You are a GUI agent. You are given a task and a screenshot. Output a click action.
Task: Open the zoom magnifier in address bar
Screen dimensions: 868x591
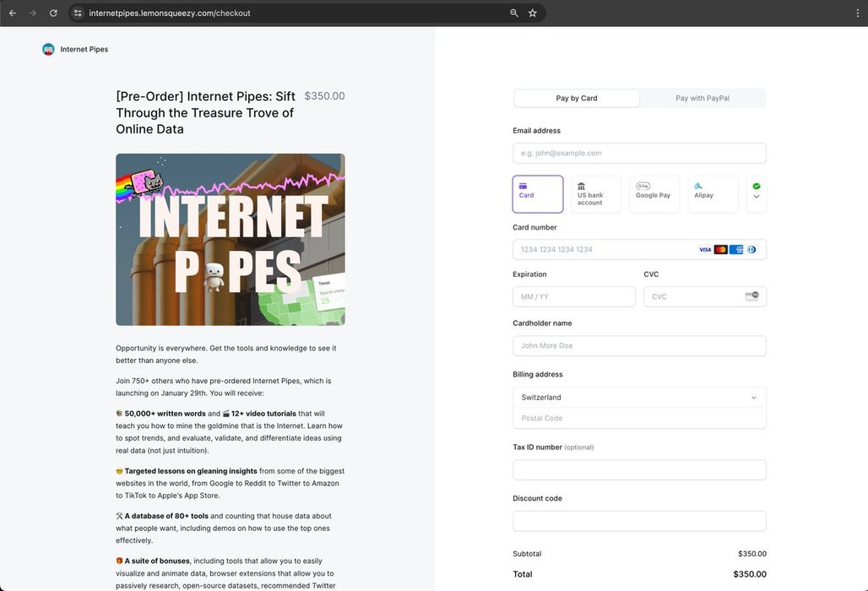[514, 13]
